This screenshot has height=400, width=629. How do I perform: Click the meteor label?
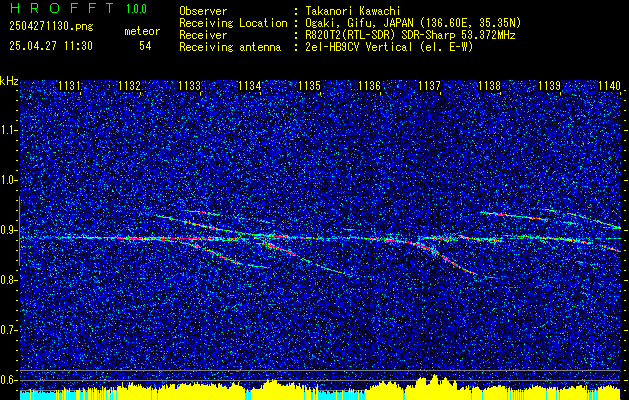142,31
